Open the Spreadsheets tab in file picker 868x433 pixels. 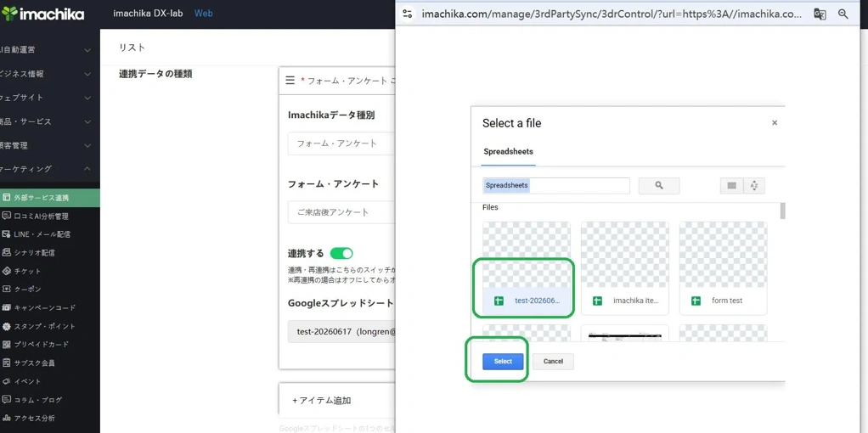click(x=508, y=151)
